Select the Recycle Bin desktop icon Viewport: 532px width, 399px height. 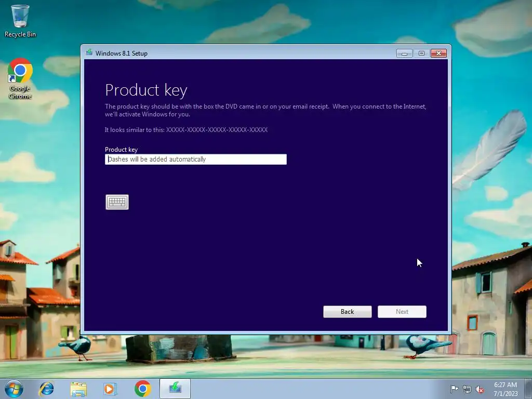[20, 21]
